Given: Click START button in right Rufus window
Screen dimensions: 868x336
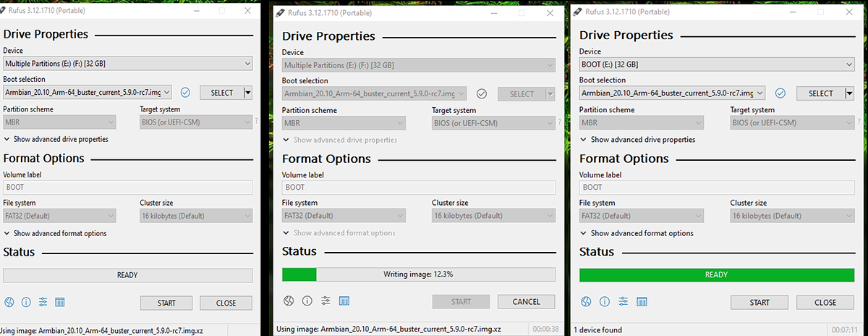Looking at the screenshot, I should (759, 302).
